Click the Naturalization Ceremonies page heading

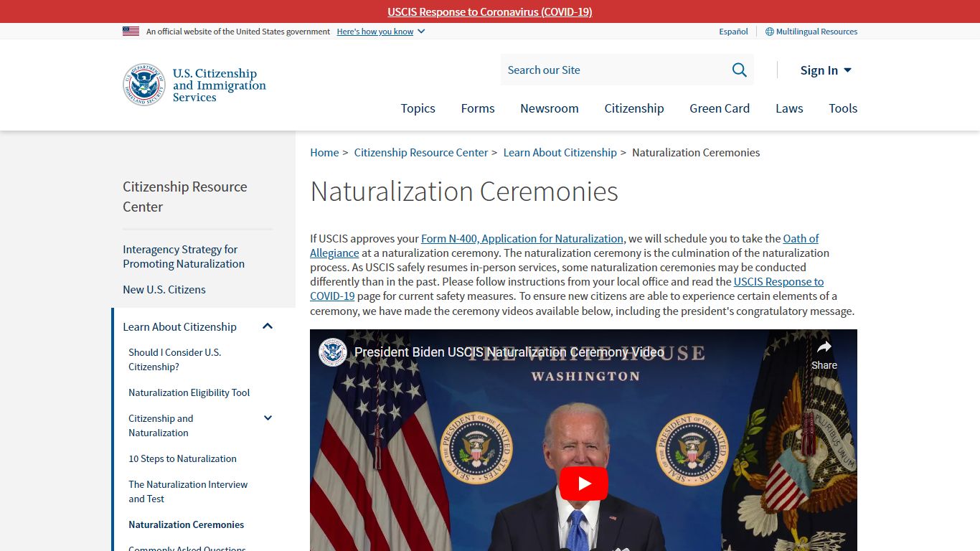[464, 192]
